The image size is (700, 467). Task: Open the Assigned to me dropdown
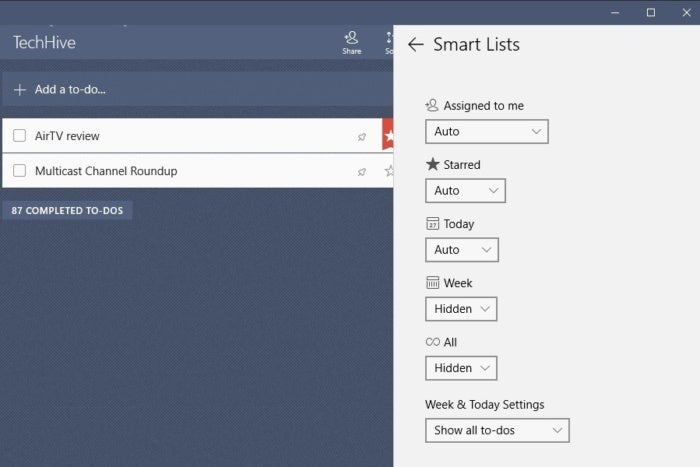pos(487,131)
